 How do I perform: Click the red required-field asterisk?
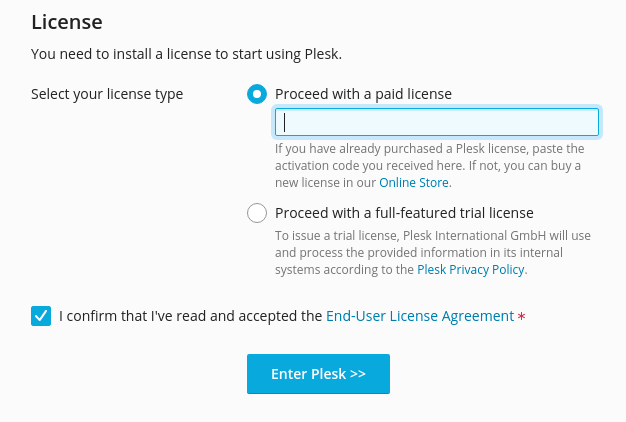522,317
